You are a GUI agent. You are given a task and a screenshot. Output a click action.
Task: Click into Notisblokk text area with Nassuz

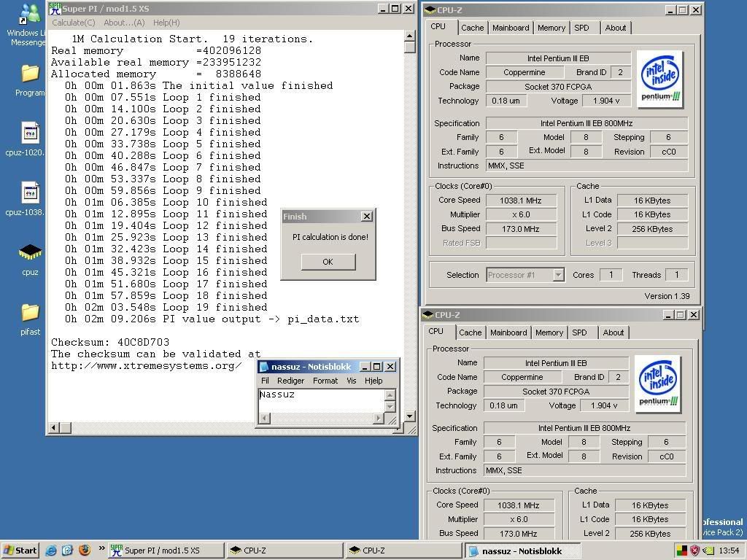[x=322, y=401]
